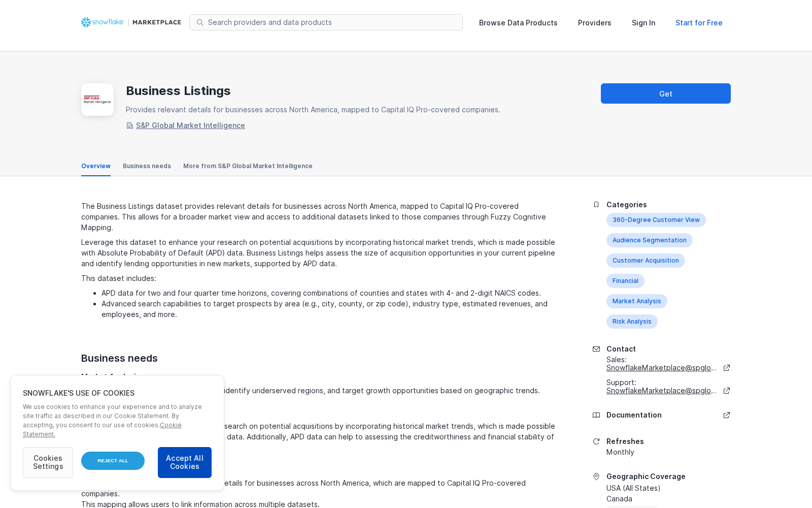Click the Support SnowflakeMarketplace email link

coord(661,391)
